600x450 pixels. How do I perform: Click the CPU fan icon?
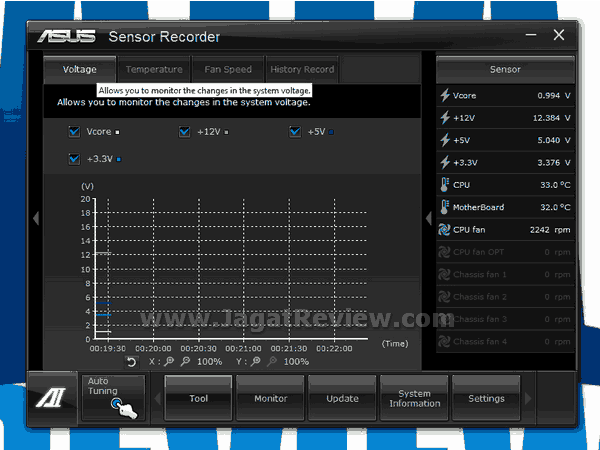coord(444,230)
